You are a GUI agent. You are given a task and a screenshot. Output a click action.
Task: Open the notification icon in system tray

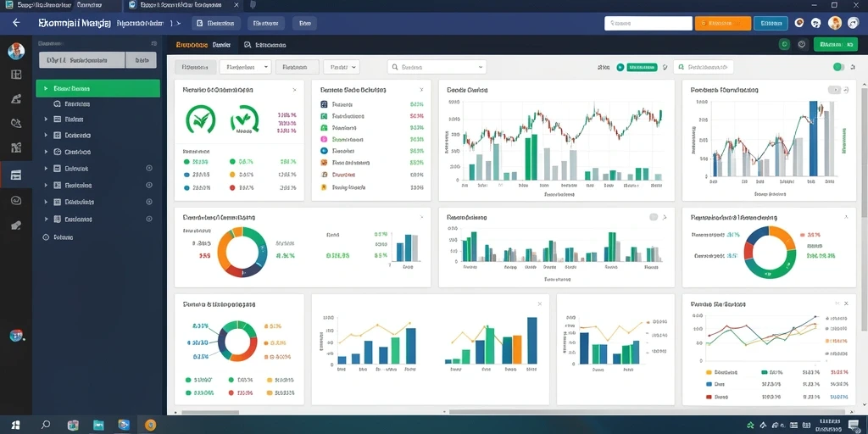pos(853,425)
